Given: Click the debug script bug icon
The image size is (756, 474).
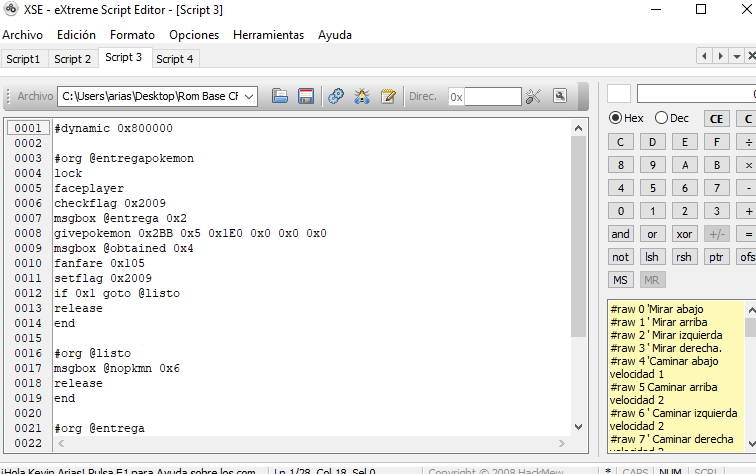Looking at the screenshot, I should click(362, 96).
